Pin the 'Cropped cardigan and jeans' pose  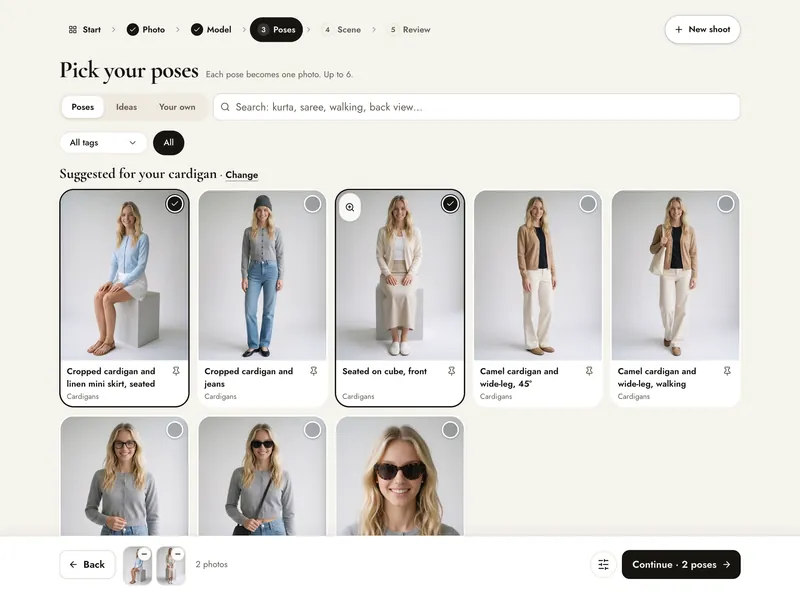[314, 371]
